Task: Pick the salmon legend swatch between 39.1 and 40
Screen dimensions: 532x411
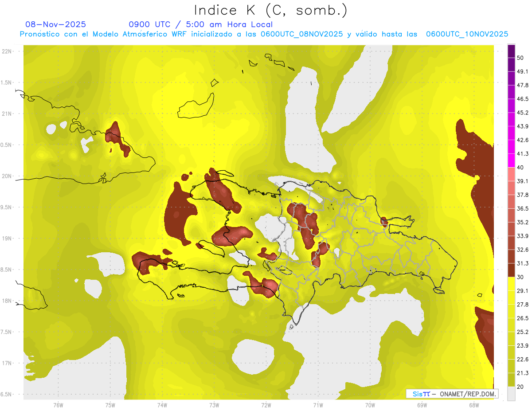Action: point(511,174)
